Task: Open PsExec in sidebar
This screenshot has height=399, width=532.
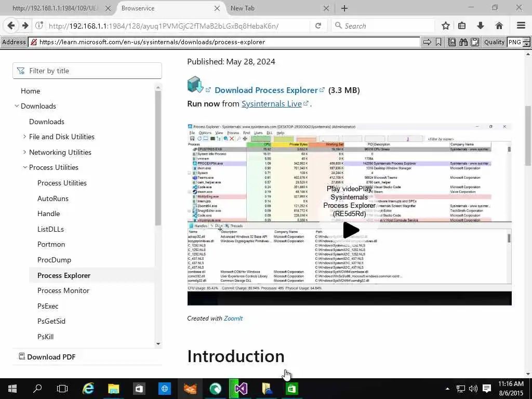Action: 48,306
